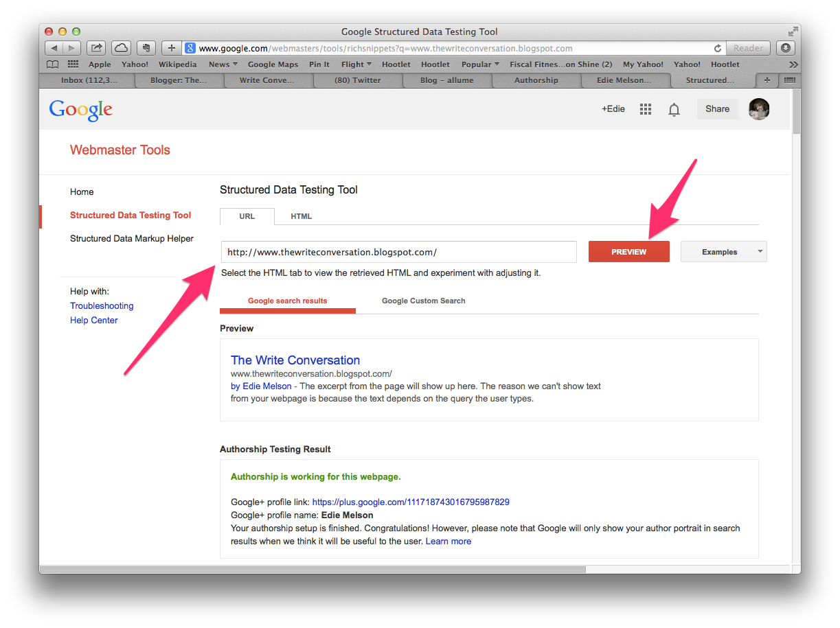This screenshot has height=628, width=840.
Task: Open the My Yahoo! bookmark
Action: click(643, 65)
